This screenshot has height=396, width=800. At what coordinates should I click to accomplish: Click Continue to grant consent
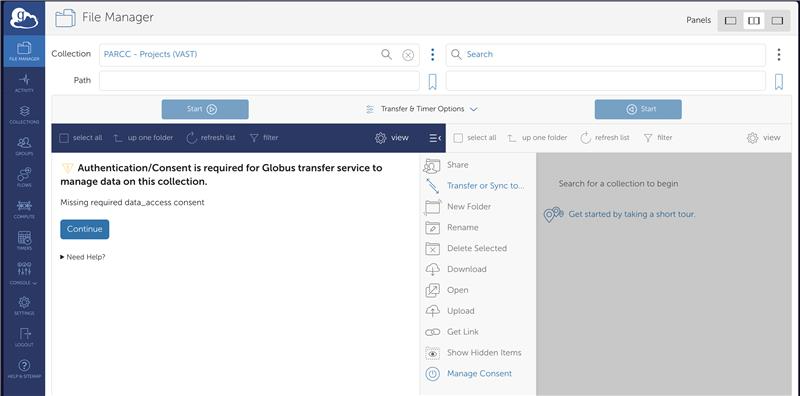click(x=85, y=229)
